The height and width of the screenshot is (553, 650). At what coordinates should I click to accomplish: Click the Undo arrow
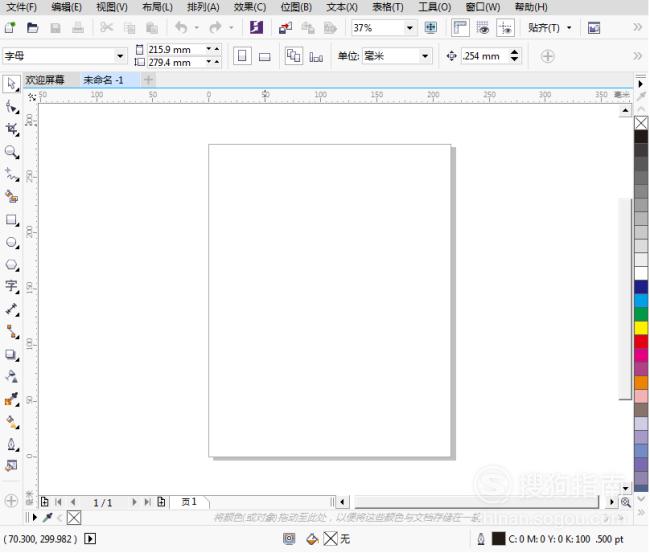(181, 28)
